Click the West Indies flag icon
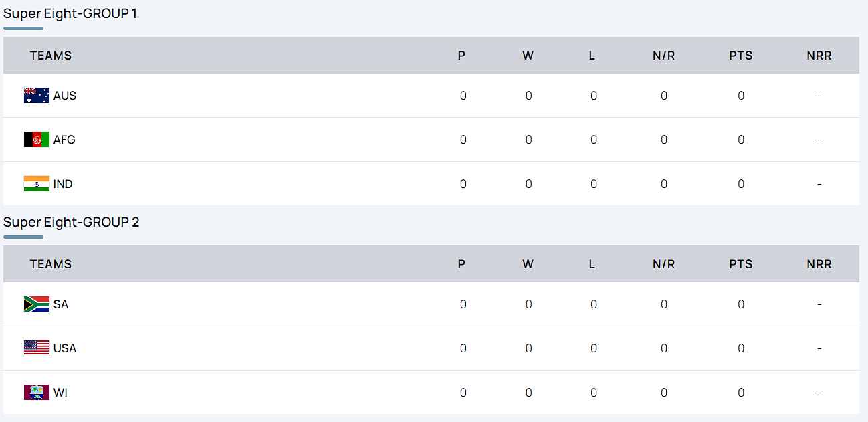This screenshot has height=422, width=868. tap(37, 393)
